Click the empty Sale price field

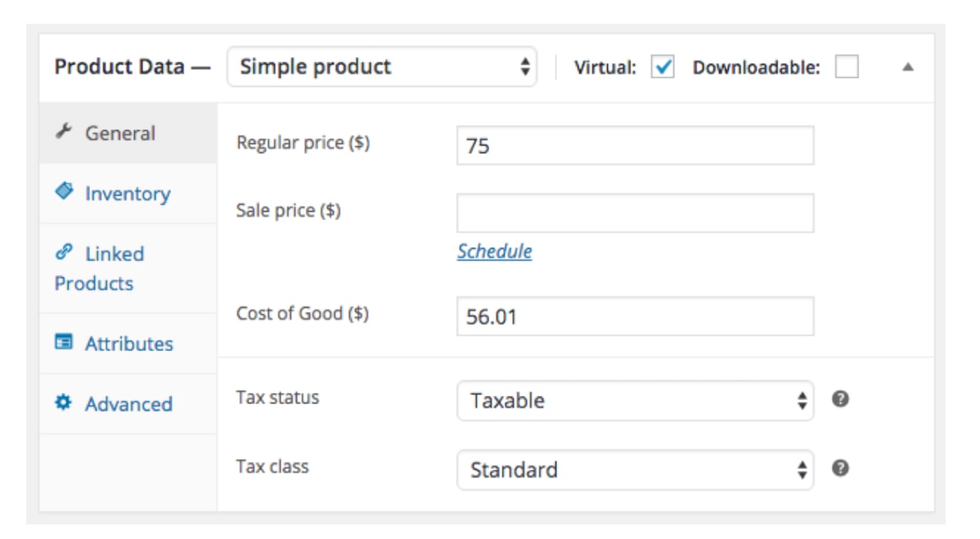pos(636,213)
